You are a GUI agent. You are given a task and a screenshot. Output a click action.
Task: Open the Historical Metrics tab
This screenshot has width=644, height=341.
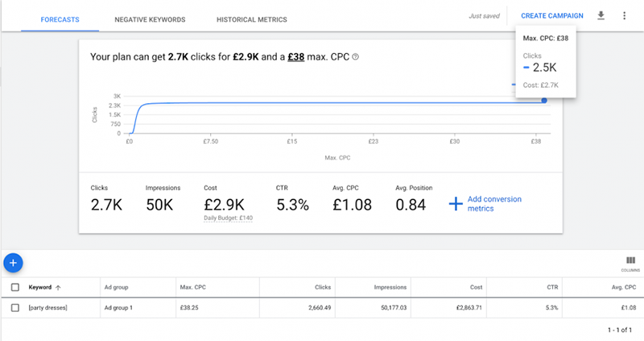pyautogui.click(x=252, y=19)
